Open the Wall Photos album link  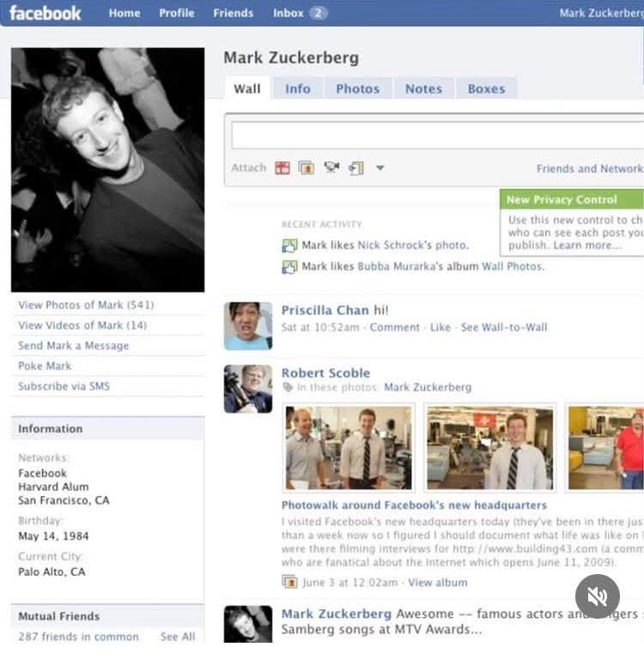513,267
